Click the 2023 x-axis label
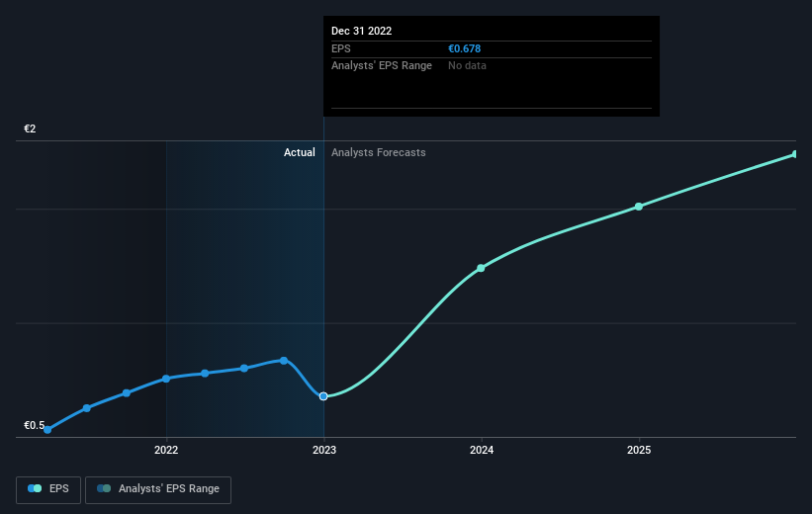Viewport: 812px width, 514px height. (324, 450)
